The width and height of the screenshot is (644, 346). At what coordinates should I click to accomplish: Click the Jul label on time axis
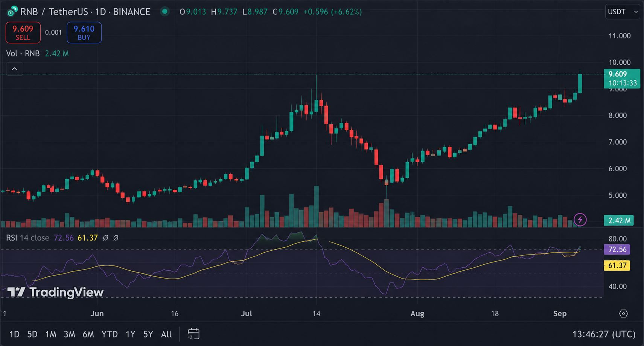(x=247, y=314)
